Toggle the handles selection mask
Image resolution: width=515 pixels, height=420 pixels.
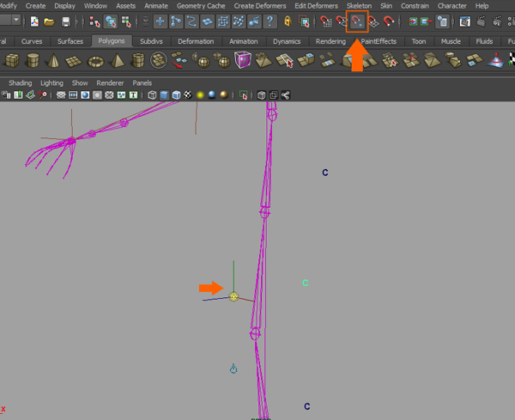pos(161,21)
